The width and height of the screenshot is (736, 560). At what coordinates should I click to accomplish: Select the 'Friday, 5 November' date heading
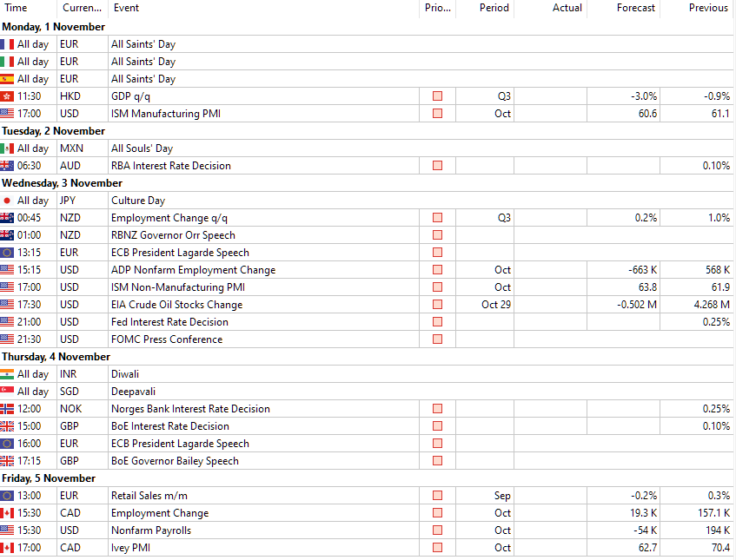(x=49, y=478)
